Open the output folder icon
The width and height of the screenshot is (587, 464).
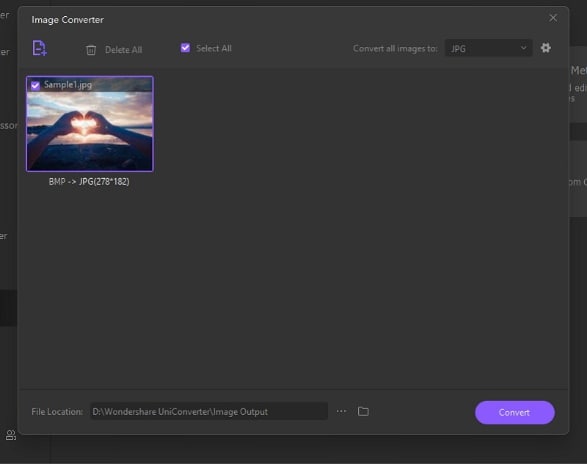click(x=363, y=411)
